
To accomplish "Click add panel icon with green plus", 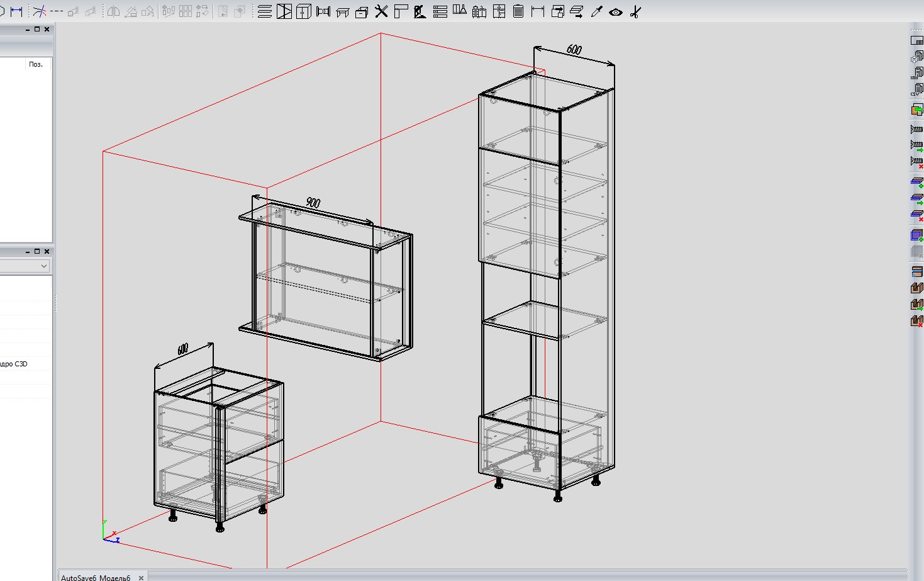I will [x=917, y=182].
